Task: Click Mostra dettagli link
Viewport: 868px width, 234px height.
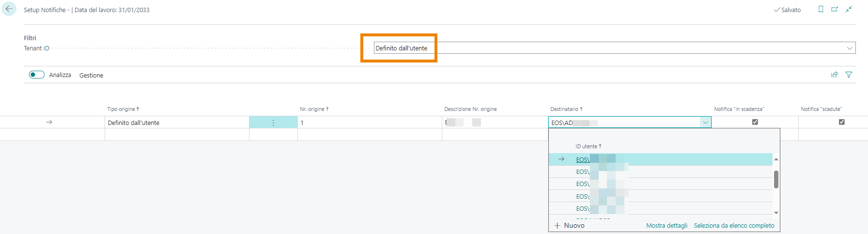Action: click(666, 226)
